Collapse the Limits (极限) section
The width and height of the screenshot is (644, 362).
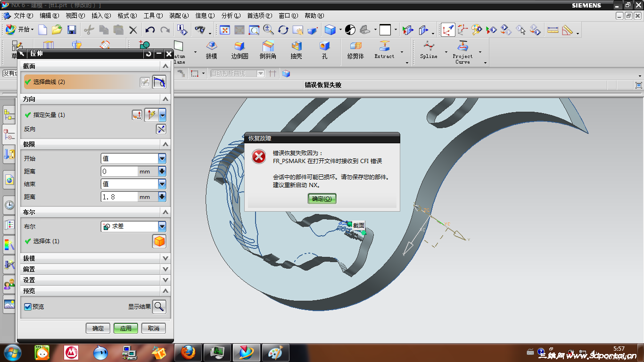point(165,144)
